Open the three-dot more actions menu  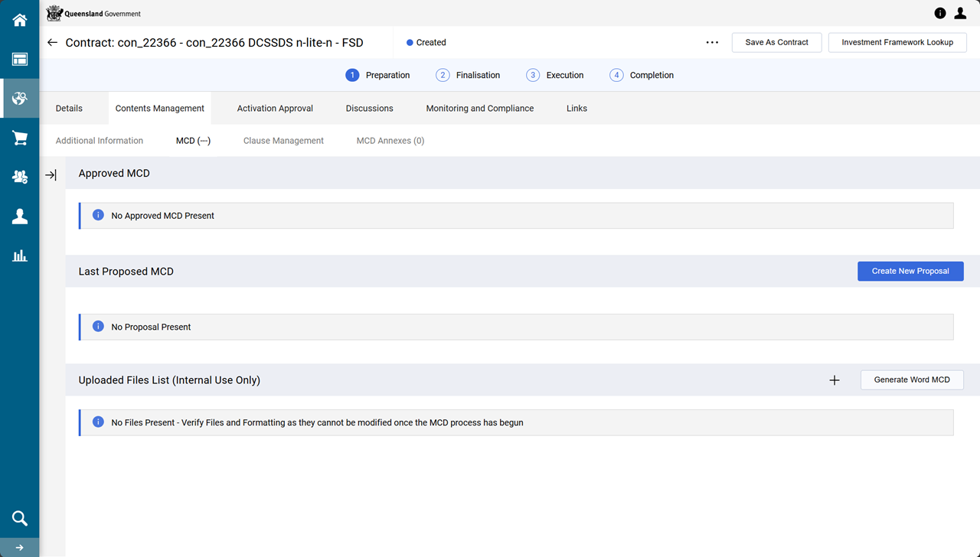point(712,43)
